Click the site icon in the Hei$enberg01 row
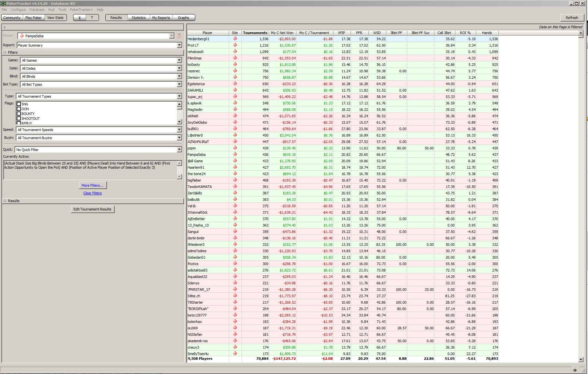 pos(235,39)
